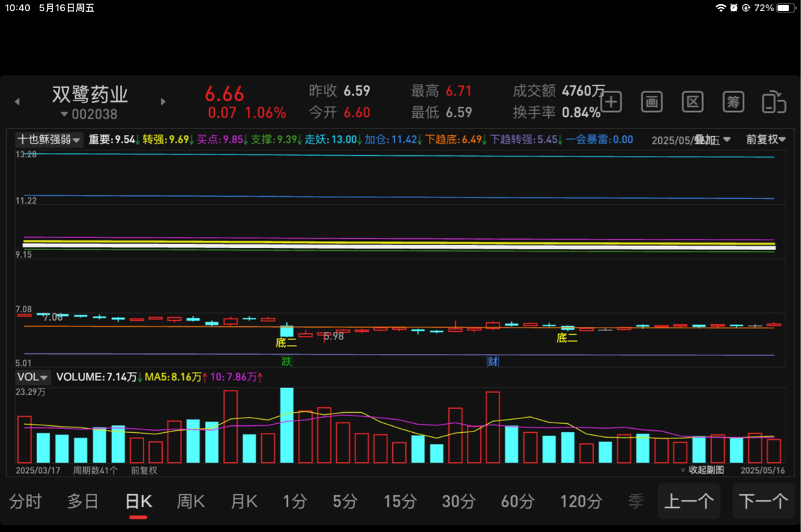801x532 pixels.
Task: Tap the 一会暴雷:0.00 indicator value
Action: click(x=599, y=139)
